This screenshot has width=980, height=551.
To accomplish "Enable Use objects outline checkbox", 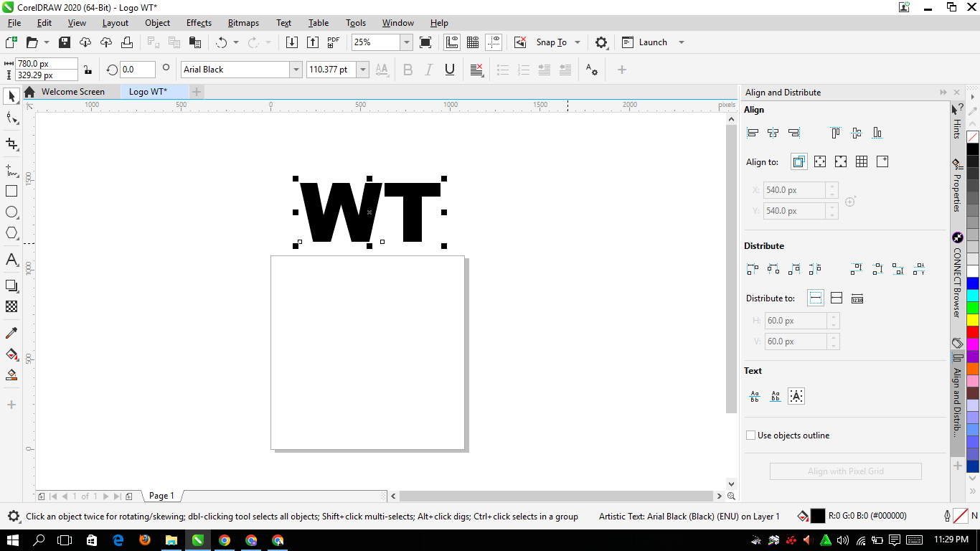I will pyautogui.click(x=751, y=435).
